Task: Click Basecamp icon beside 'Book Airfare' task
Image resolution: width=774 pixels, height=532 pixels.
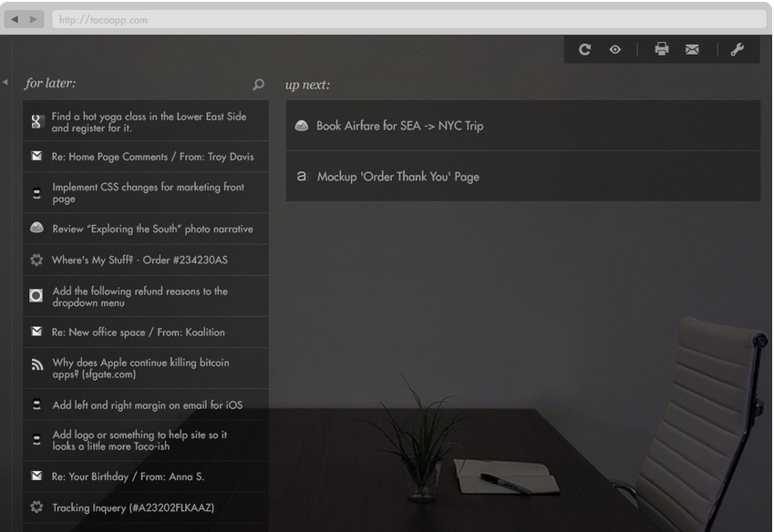Action: point(302,126)
